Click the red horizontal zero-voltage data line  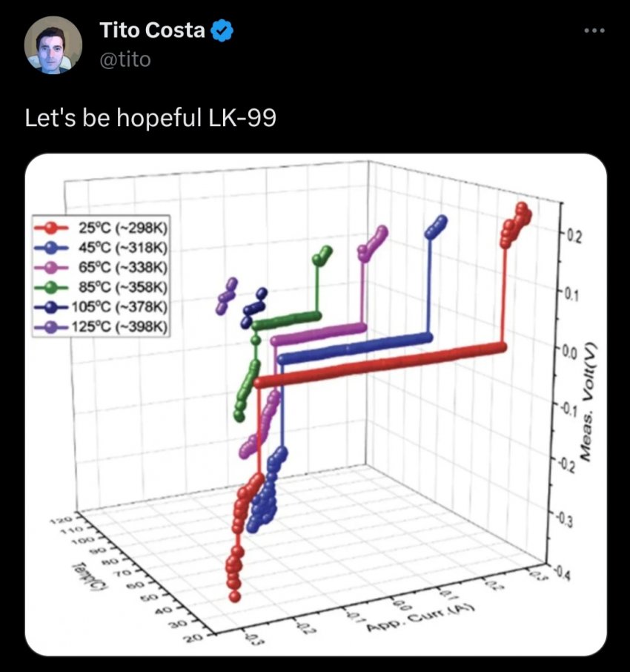[378, 366]
